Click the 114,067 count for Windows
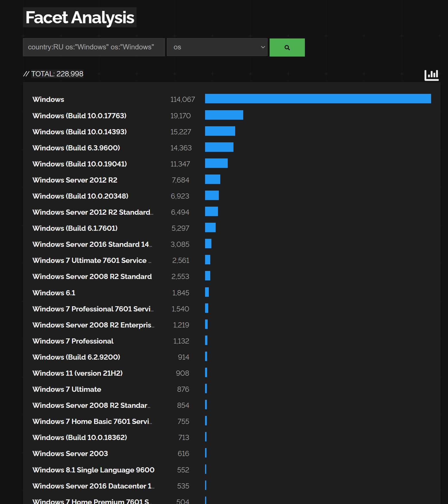Viewport: 448px width, 504px height. (183, 99)
